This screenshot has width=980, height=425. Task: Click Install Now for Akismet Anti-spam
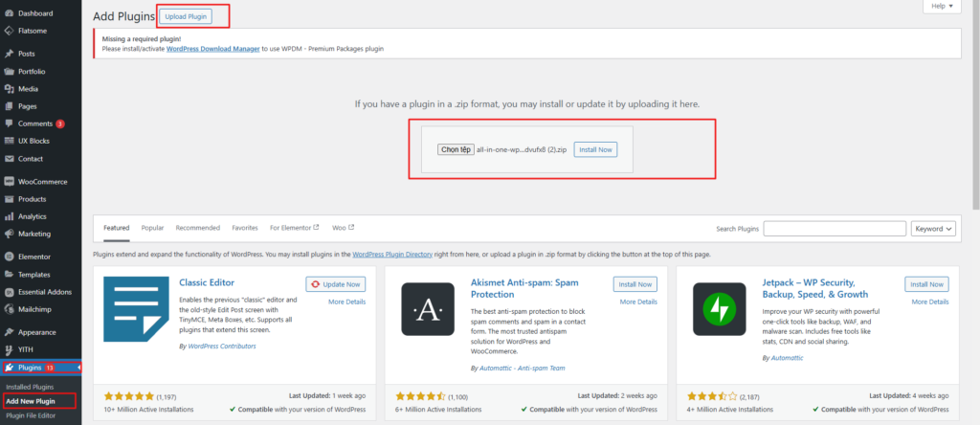635,284
